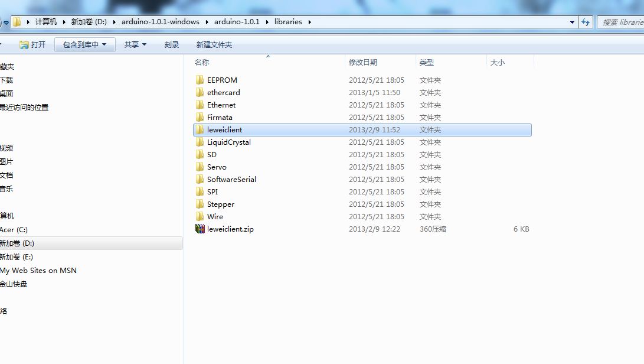The image size is (644, 364).
Task: Open the recent pages dropdown near back button
Action: tap(6, 22)
